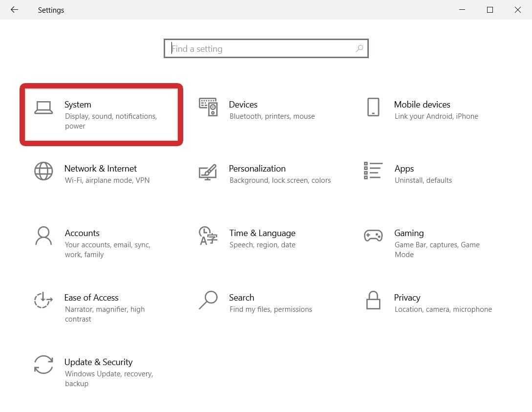This screenshot has height=412, width=532.
Task: Open the Ease of Access icon
Action: click(x=43, y=300)
